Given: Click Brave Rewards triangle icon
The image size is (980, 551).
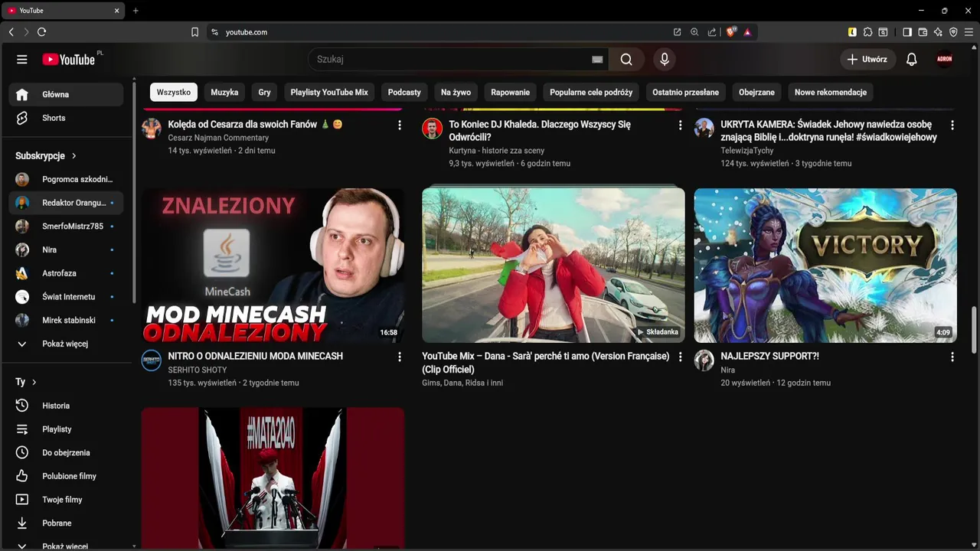Looking at the screenshot, I should 747,32.
